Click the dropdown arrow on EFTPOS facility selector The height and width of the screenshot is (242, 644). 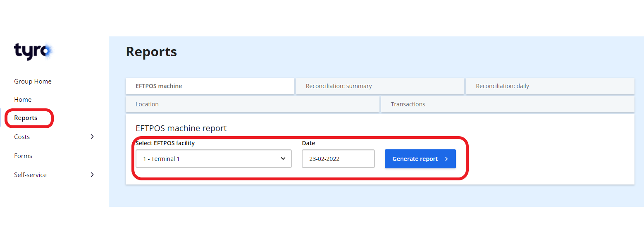283,158
